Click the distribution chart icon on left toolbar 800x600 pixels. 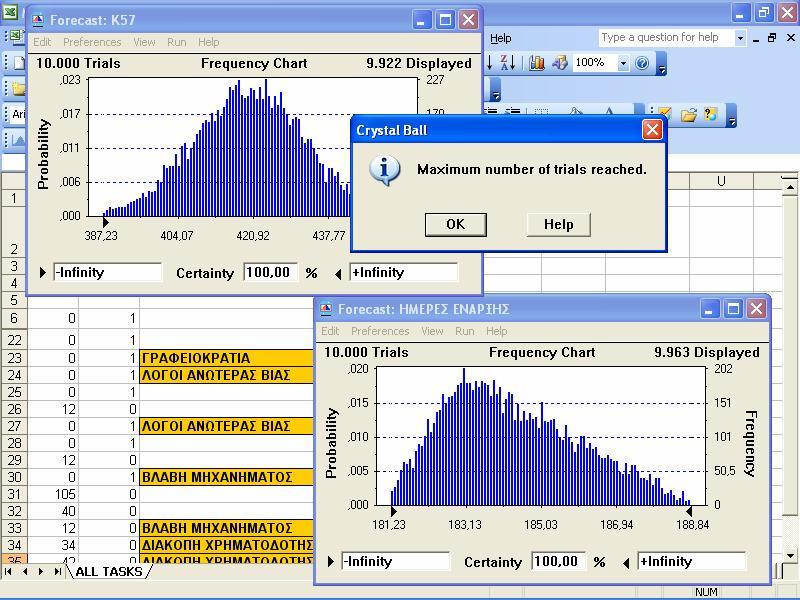coord(18,139)
